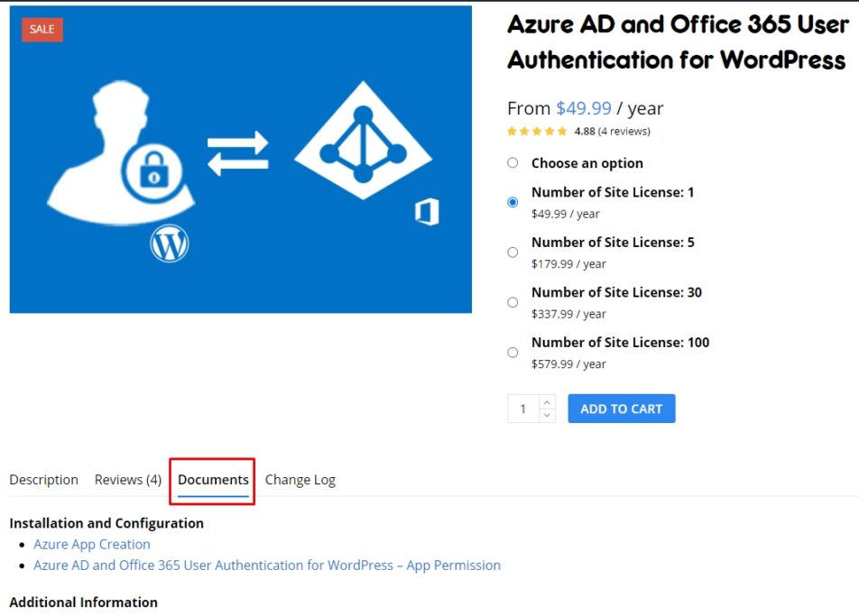859x616 pixels.
Task: Open the App Permission documentation link
Action: [267, 565]
